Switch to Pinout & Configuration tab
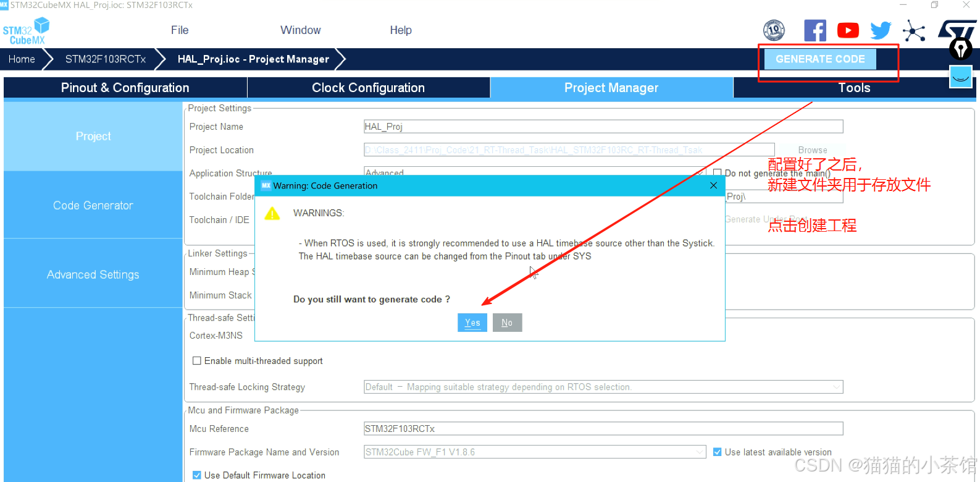This screenshot has height=482, width=980. pos(125,88)
